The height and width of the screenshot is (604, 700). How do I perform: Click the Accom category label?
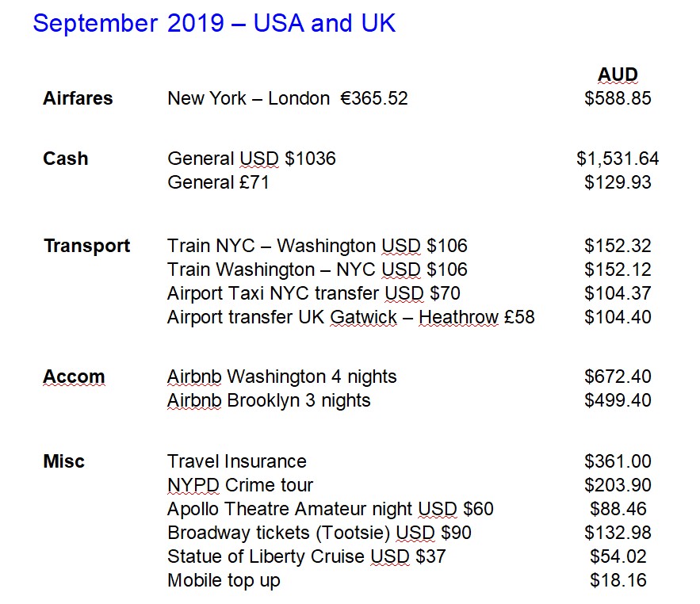(x=73, y=377)
